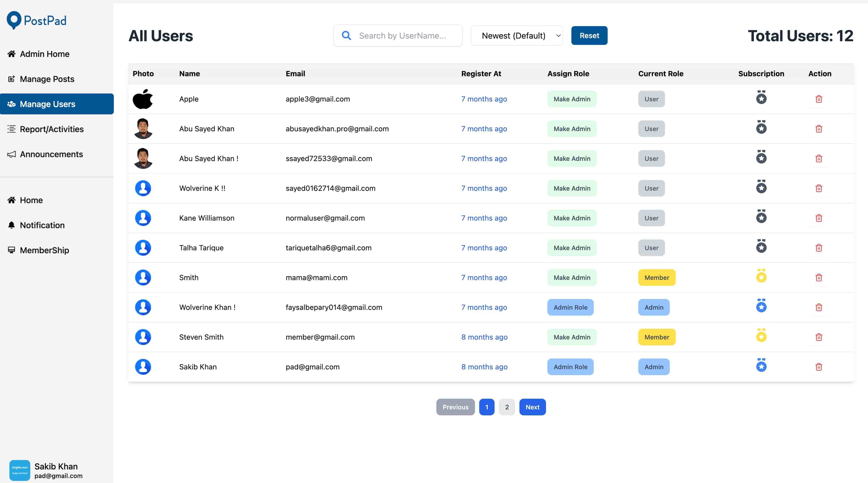
Task: Click the Next pagination button
Action: click(x=532, y=407)
